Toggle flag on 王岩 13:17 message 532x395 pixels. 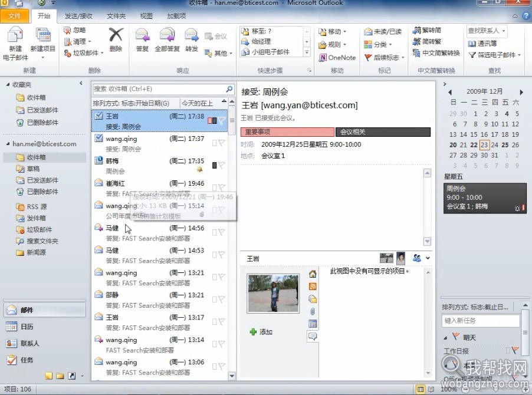pyautogui.click(x=222, y=322)
